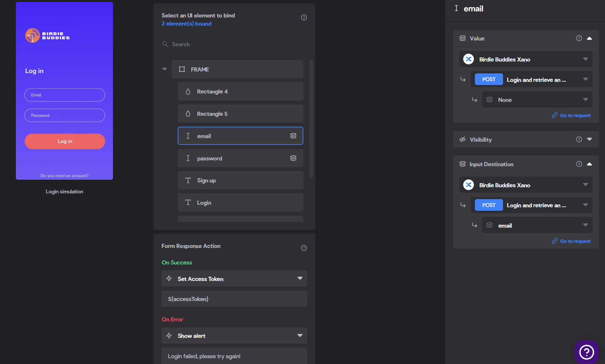The image size is (605, 364).
Task: Click the search magnifier icon
Action: tap(165, 44)
